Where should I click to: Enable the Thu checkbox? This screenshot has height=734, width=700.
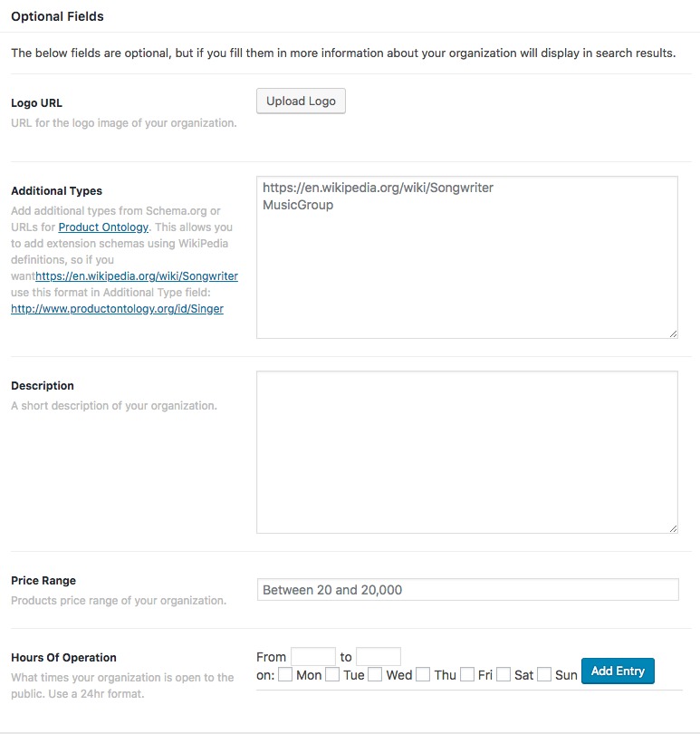tap(423, 674)
